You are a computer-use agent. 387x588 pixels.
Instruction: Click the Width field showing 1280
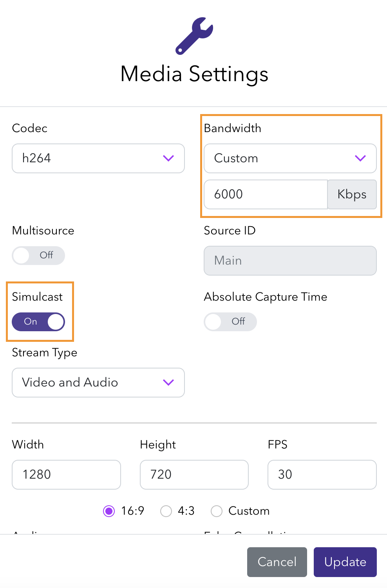pyautogui.click(x=66, y=475)
